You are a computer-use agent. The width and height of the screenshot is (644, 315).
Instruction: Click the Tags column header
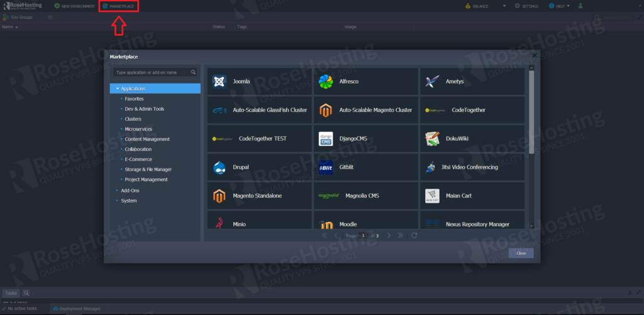point(242,26)
